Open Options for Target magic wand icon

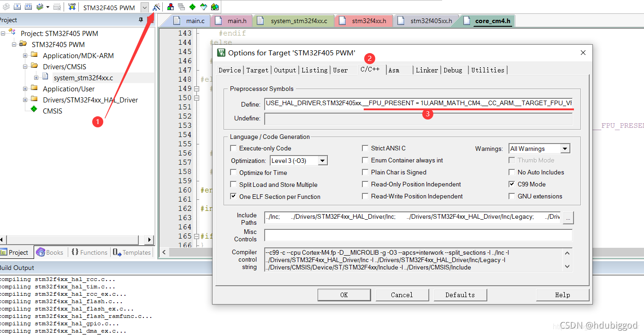tap(157, 7)
